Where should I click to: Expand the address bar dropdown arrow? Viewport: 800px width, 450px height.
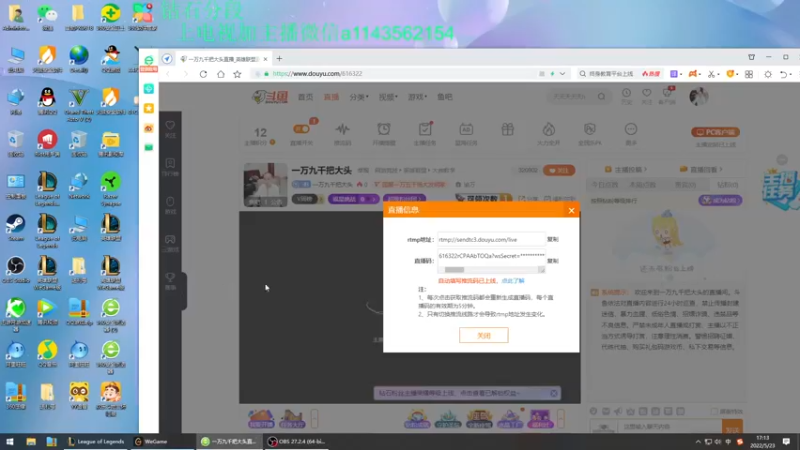pyautogui.click(x=562, y=74)
